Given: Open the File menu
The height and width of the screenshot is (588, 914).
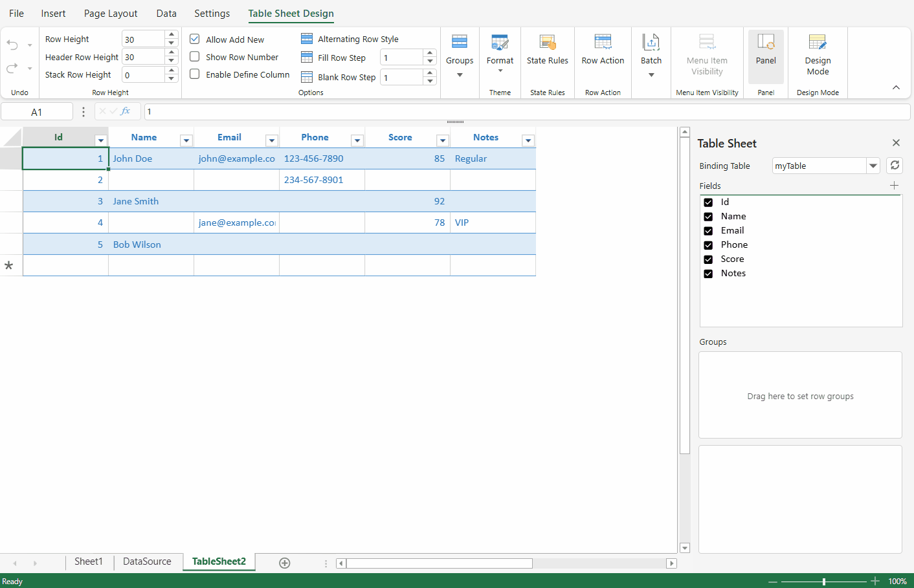Looking at the screenshot, I should [x=17, y=14].
